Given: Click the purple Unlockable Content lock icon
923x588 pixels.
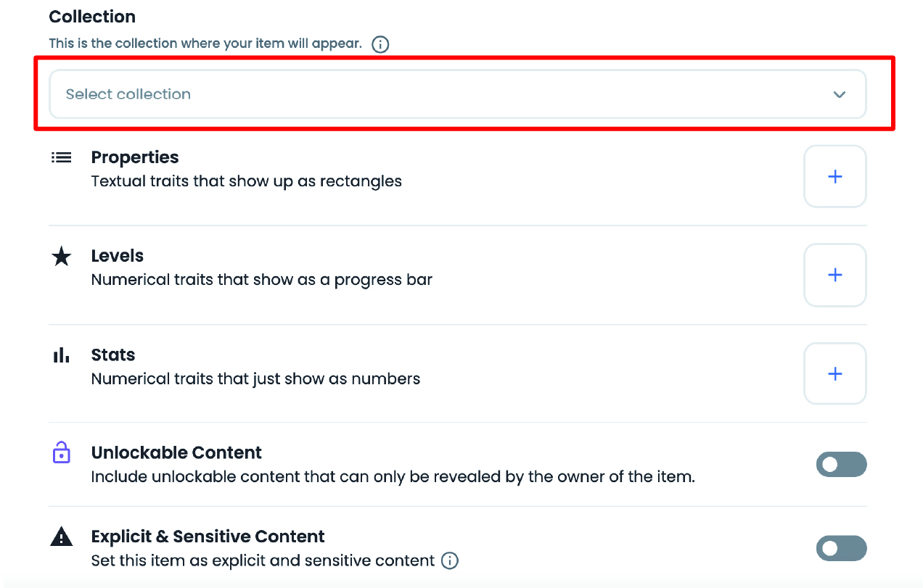Looking at the screenshot, I should coord(62,453).
